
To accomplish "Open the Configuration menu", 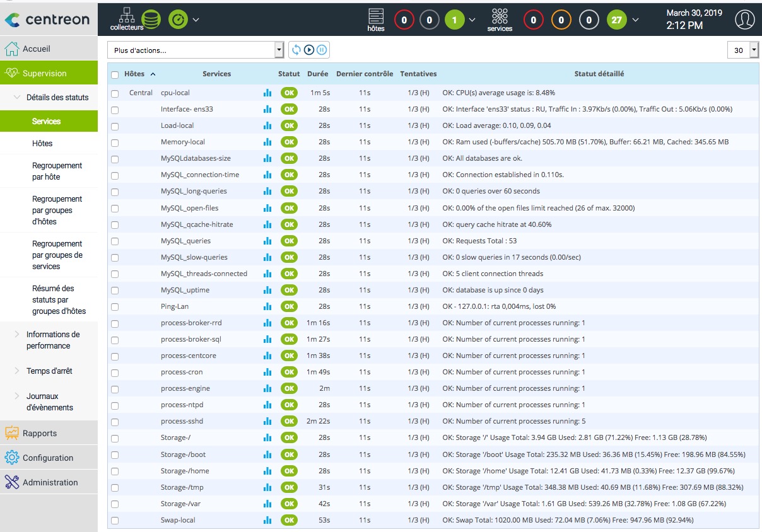I will [x=48, y=458].
